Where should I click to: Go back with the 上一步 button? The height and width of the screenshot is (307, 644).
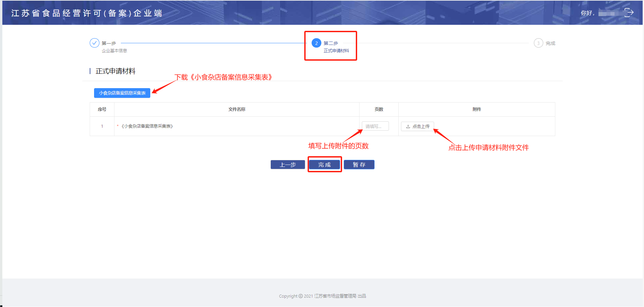(x=288, y=165)
